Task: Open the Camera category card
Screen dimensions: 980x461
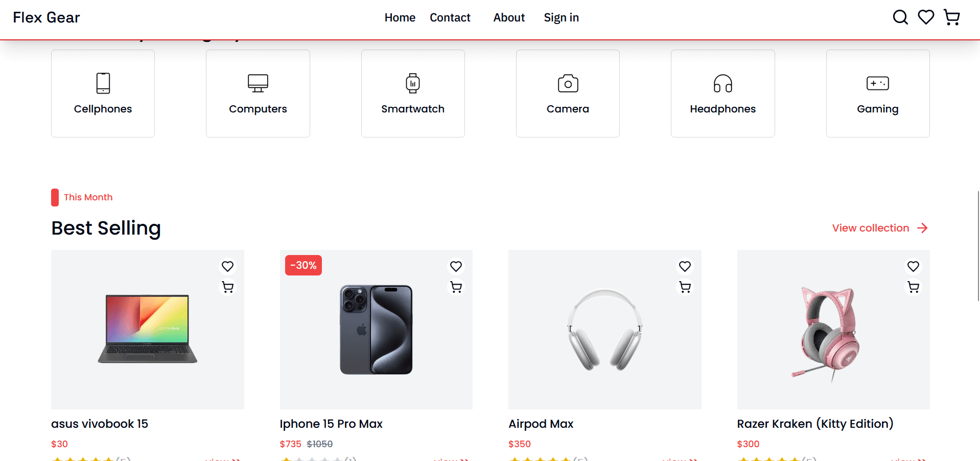Action: pyautogui.click(x=568, y=94)
